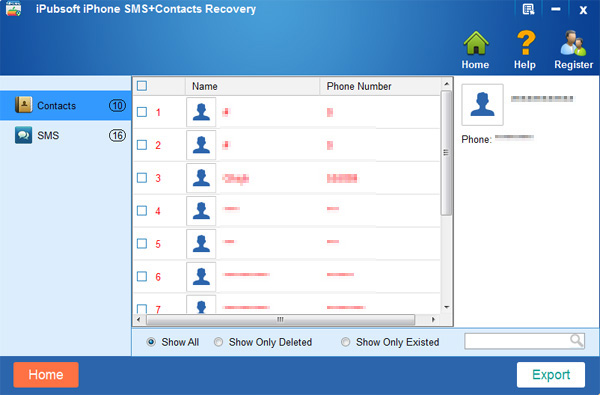Check the box for contact row 1

tap(142, 112)
